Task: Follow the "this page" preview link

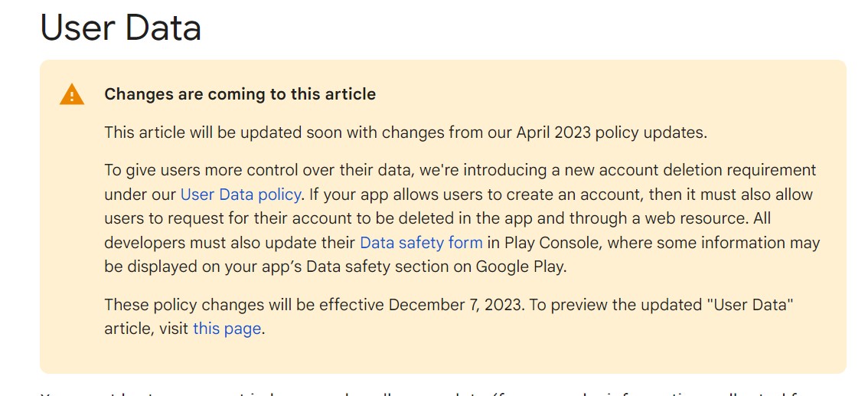Action: (x=227, y=329)
